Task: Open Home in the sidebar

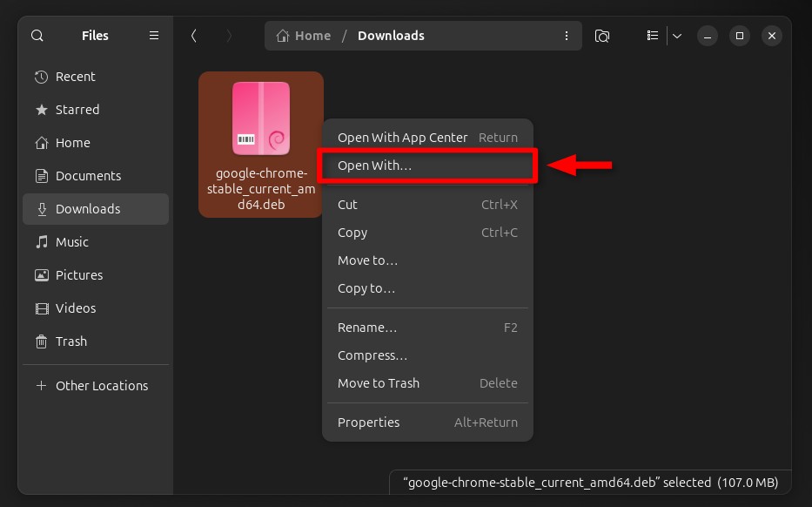Action: (96, 143)
